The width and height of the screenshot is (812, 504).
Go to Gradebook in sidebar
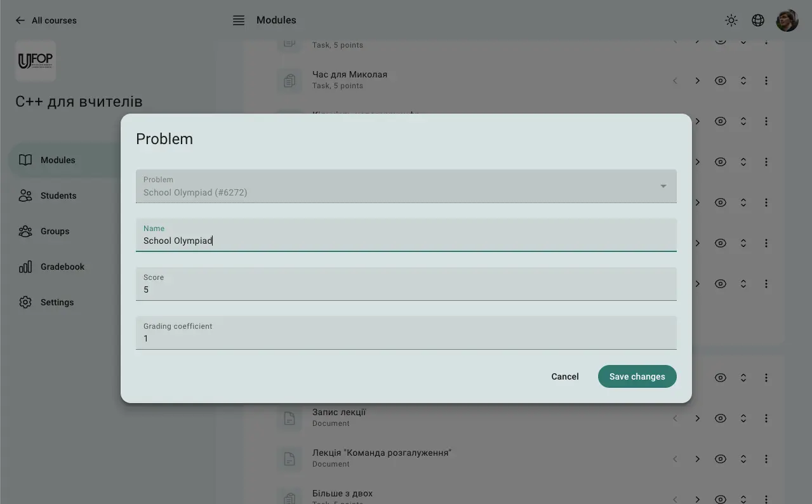pos(62,267)
